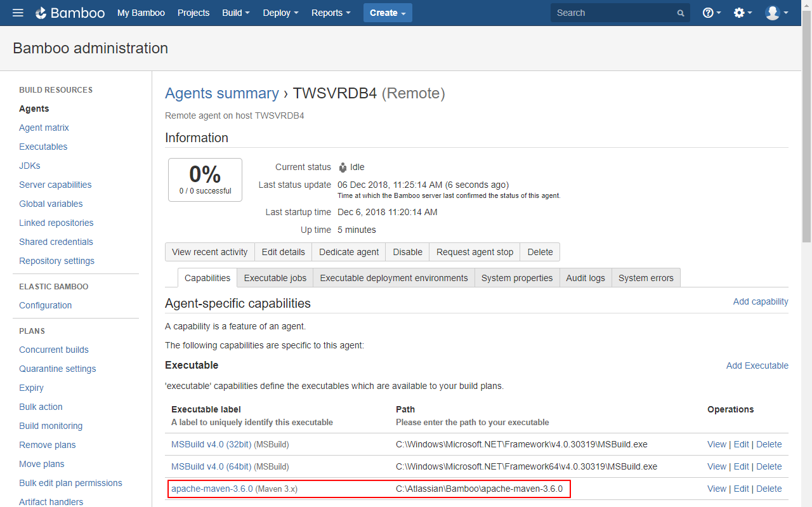Open Repository settings in the sidebar
812x507 pixels.
(x=56, y=261)
